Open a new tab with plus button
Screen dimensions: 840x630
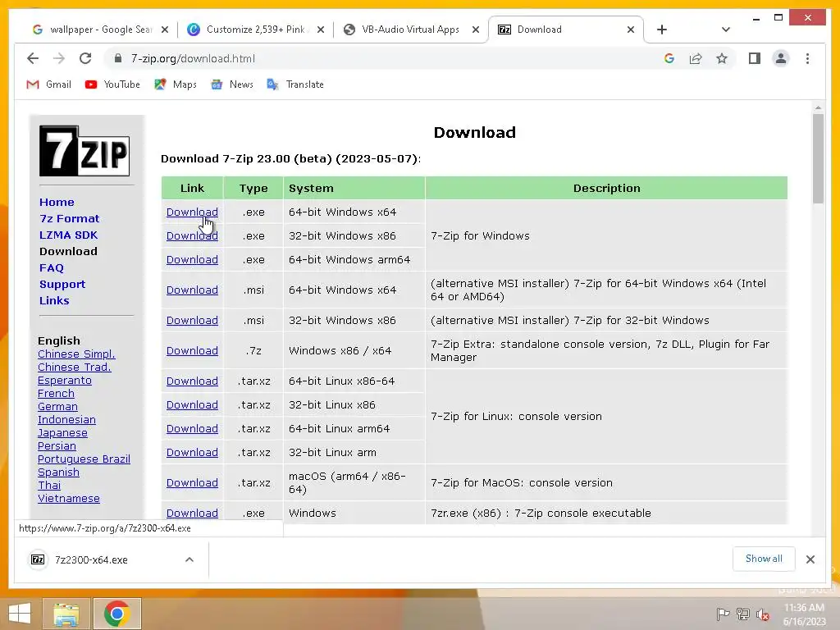pyautogui.click(x=662, y=30)
